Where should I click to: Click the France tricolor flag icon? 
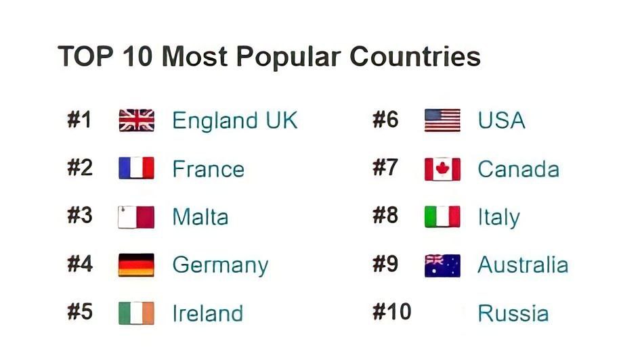pyautogui.click(x=136, y=168)
